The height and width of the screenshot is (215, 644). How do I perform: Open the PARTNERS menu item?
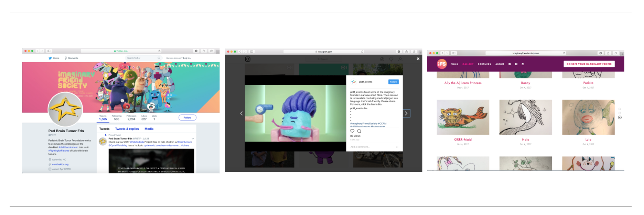(484, 64)
